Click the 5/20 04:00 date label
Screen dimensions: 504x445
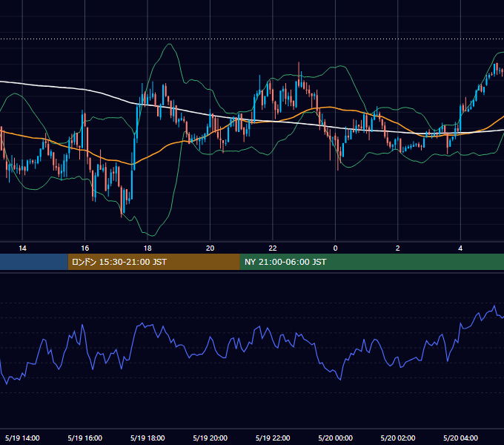coord(460,438)
